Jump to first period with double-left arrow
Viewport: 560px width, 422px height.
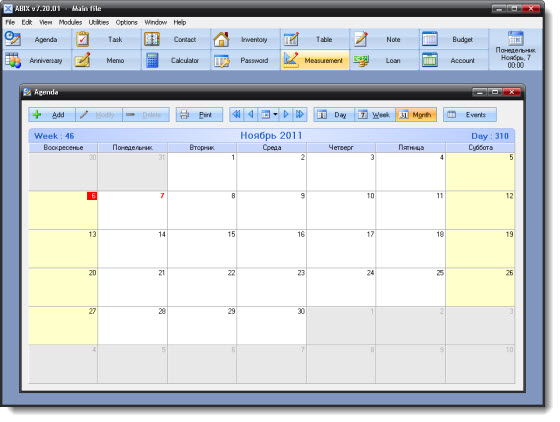[x=236, y=115]
